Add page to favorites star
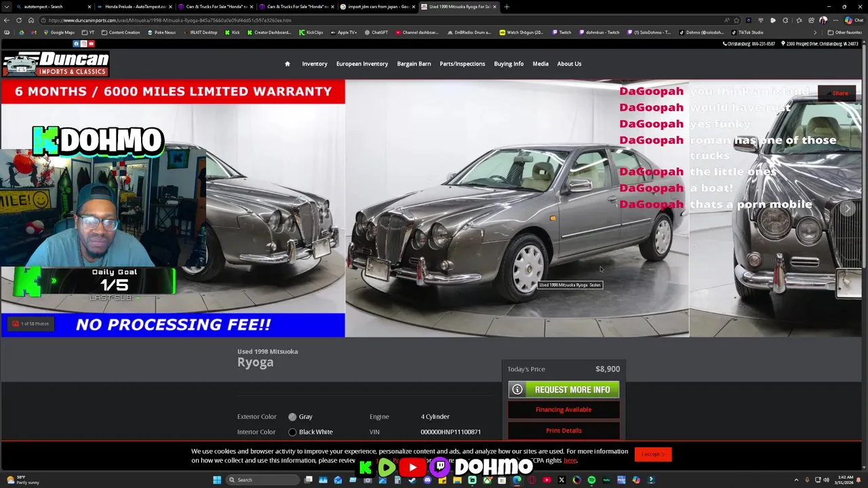This screenshot has width=868, height=488. point(736,20)
